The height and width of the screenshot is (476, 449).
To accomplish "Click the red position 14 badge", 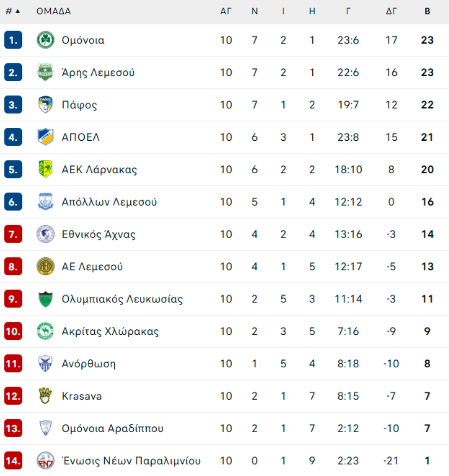I will tap(13, 461).
